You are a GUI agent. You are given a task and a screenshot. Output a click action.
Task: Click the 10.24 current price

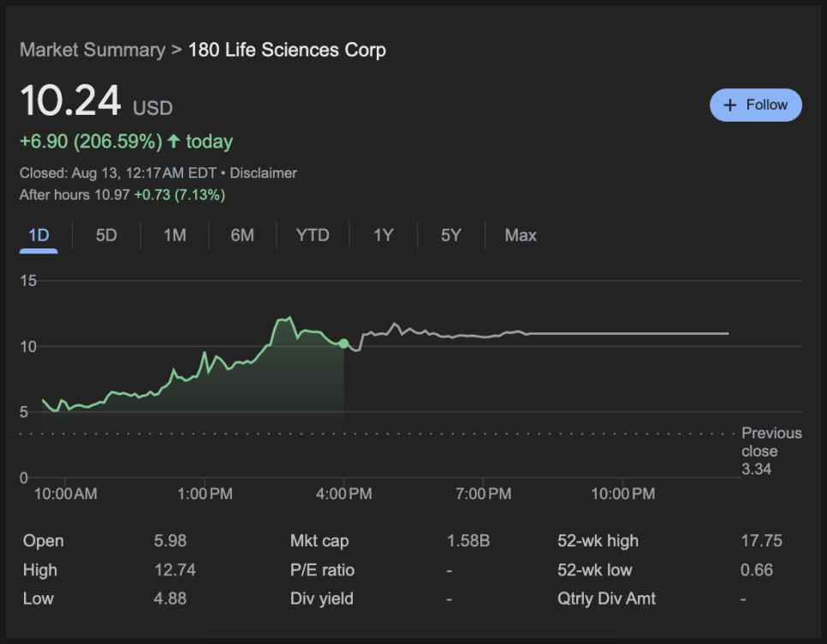71,100
